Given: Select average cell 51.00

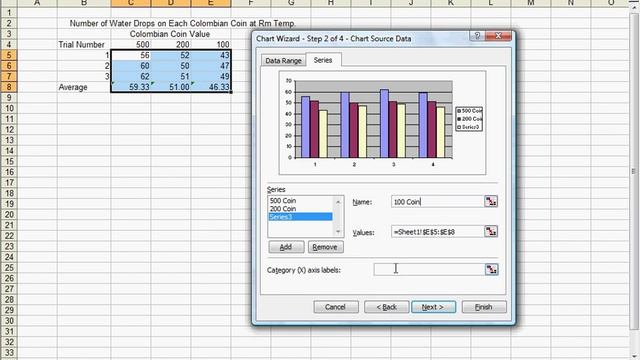Looking at the screenshot, I should [x=171, y=87].
